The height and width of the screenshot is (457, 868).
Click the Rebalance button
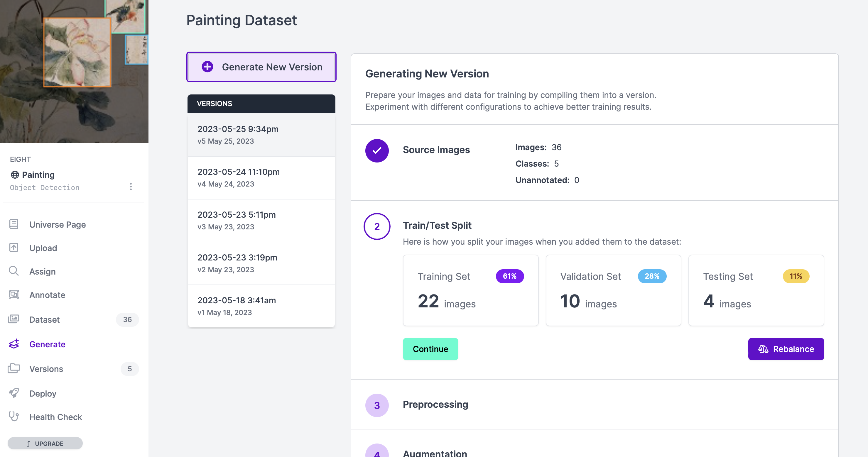[786, 349]
